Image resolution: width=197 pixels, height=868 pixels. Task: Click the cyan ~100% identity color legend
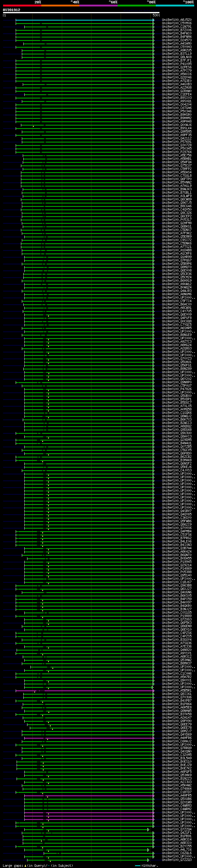coord(175,6)
